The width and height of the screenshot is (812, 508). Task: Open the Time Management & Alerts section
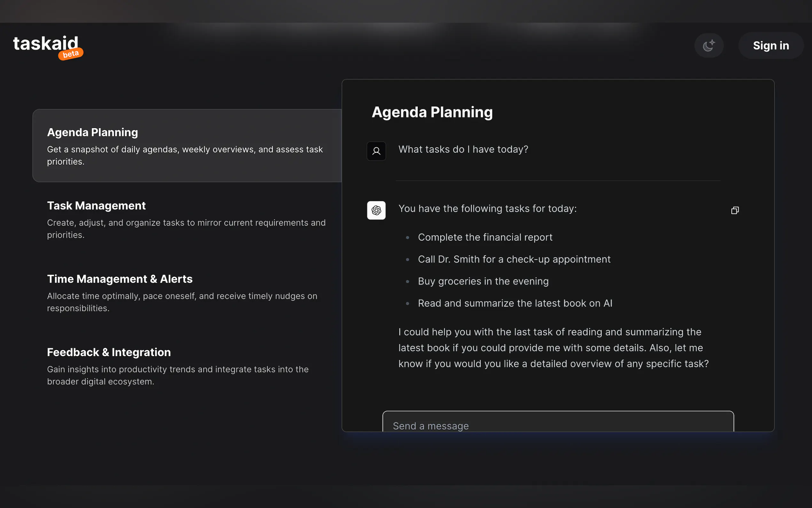pyautogui.click(x=187, y=293)
